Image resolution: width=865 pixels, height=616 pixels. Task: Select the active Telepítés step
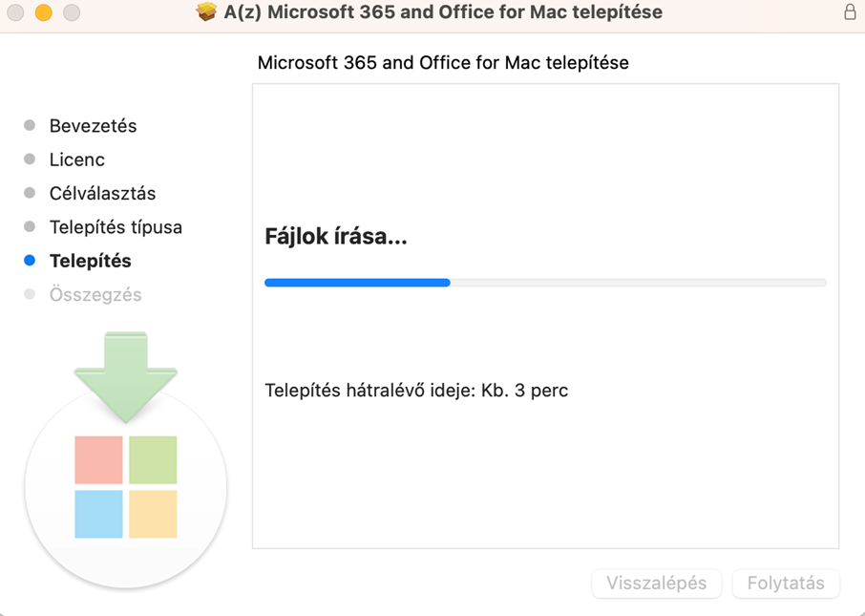[91, 261]
